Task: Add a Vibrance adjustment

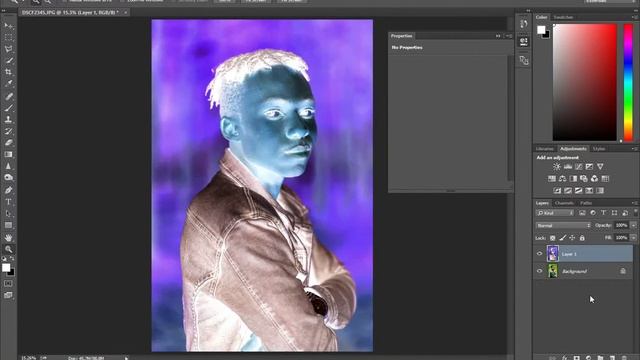Action: click(x=600, y=167)
